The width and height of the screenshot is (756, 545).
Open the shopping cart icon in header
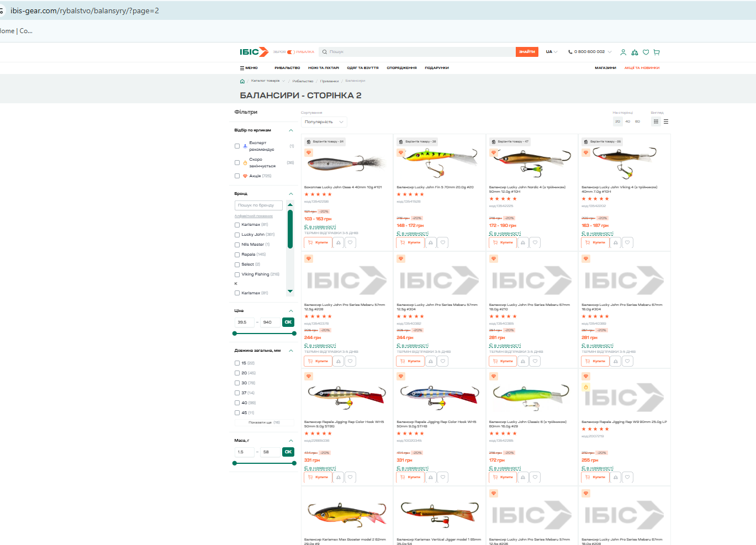pos(657,52)
